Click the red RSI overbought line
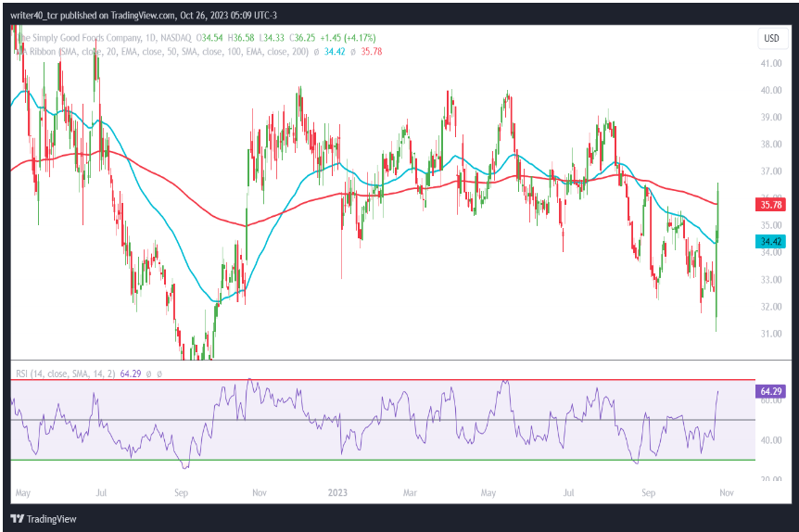 [x=383, y=380]
